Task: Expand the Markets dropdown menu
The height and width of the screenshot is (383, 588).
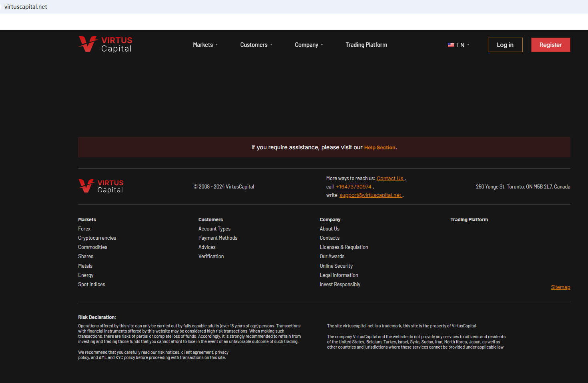Action: coord(205,45)
